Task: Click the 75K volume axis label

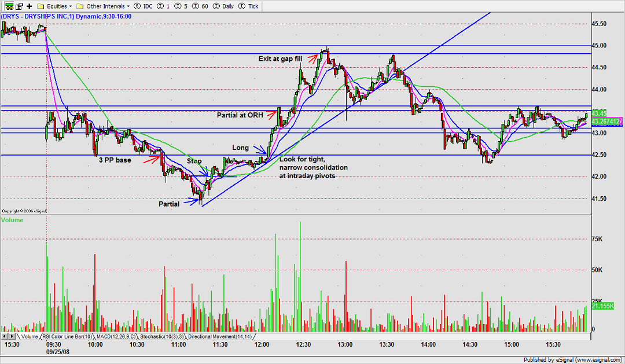Action: (x=597, y=239)
